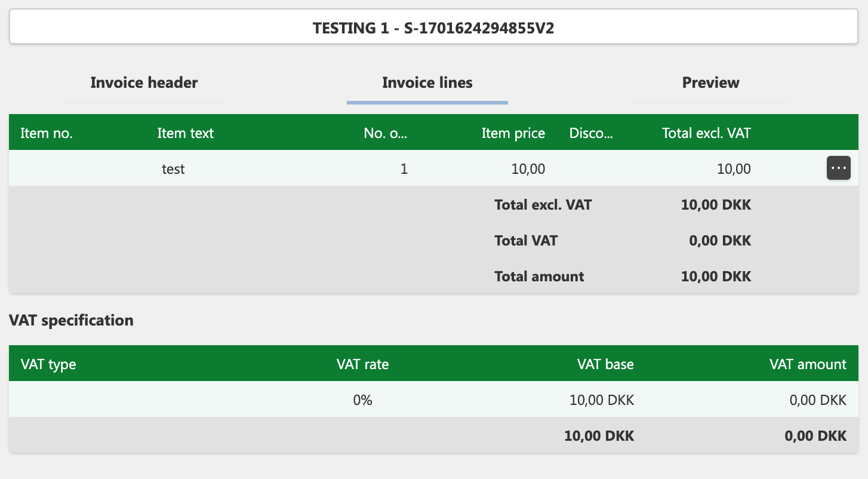Viewport: 868px width, 479px height.
Task: Click the Item no. column header
Action: point(47,133)
